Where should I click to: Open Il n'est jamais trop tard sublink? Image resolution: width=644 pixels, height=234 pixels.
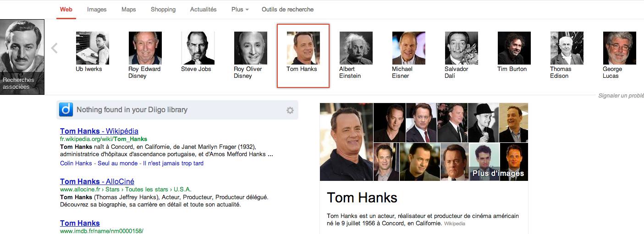point(173,163)
